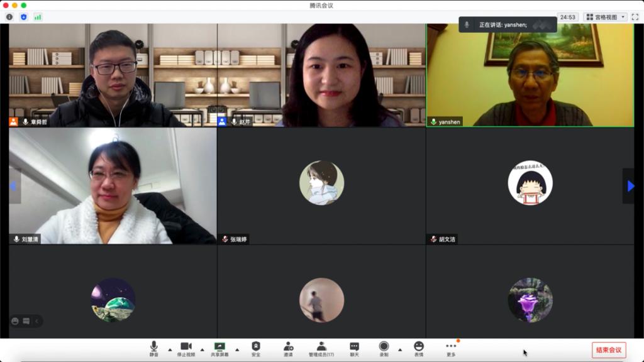Click the 结束会议 end meeting button
Screen dimensions: 644x362
608,350
